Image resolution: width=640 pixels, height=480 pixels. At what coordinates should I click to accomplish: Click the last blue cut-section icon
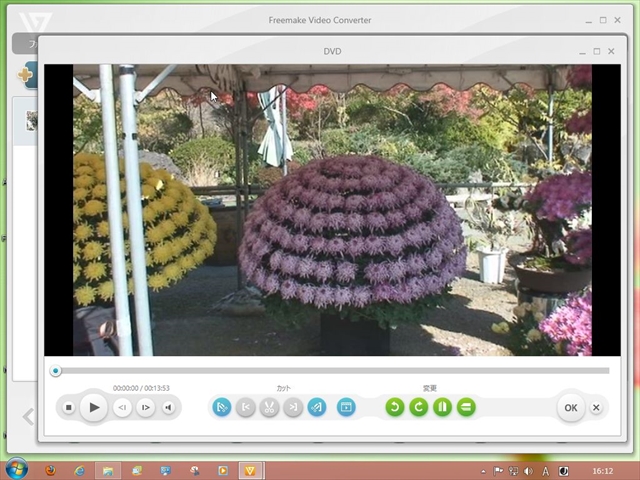coord(346,407)
